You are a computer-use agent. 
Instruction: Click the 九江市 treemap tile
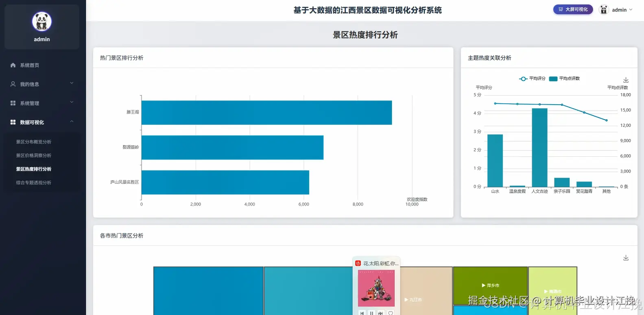tap(426, 291)
